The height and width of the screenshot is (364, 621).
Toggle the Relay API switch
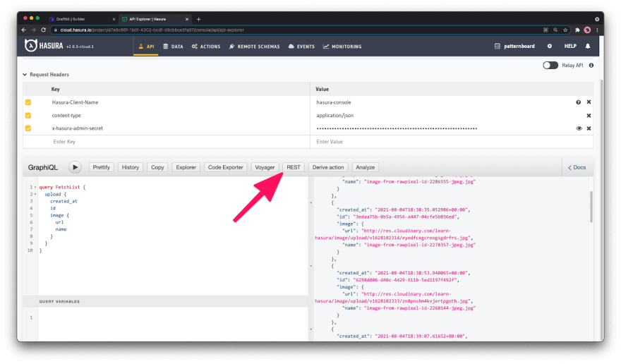pyautogui.click(x=550, y=66)
